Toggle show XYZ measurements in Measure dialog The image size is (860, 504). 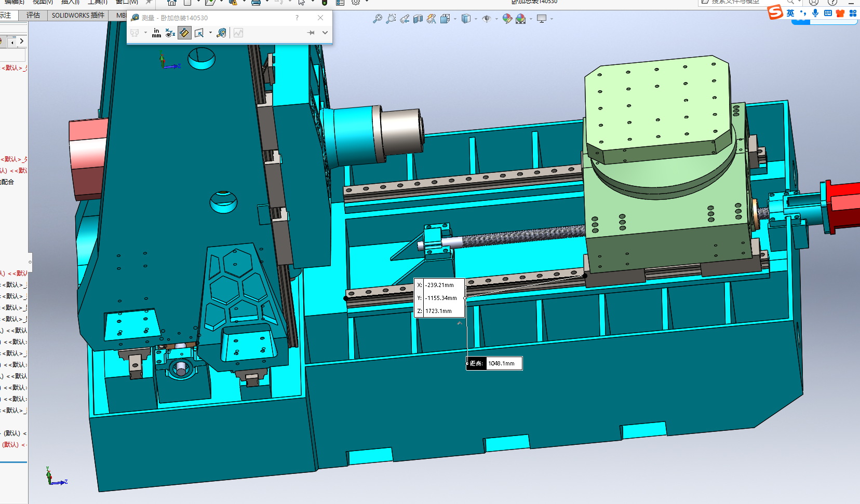point(170,33)
